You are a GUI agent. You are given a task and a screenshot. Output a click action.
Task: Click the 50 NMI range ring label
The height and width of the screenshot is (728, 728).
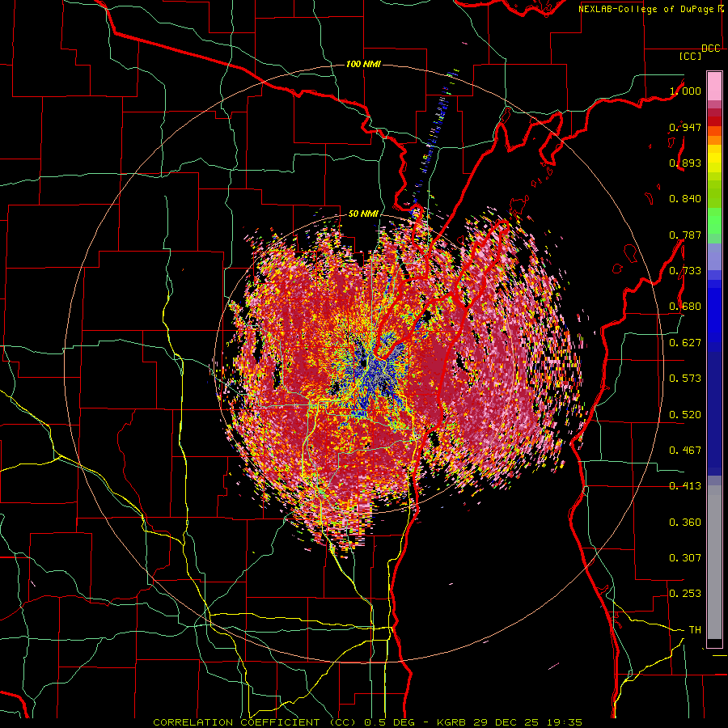363,214
